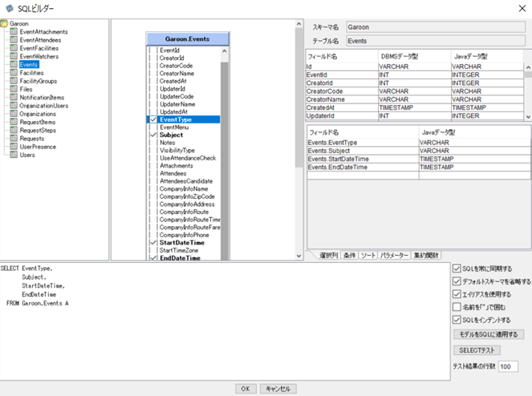Uncheck the EventType column checkbox

(153, 119)
